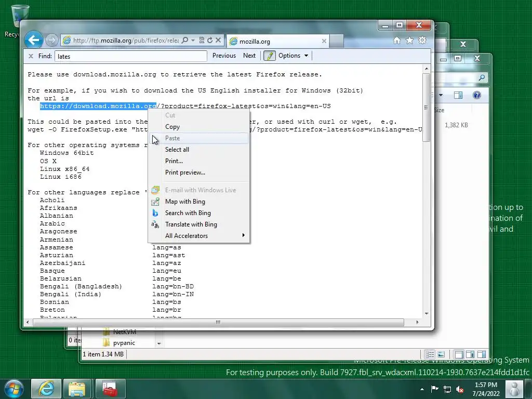
Task: Click Internet Explorer taskbar icon
Action: [46, 389]
